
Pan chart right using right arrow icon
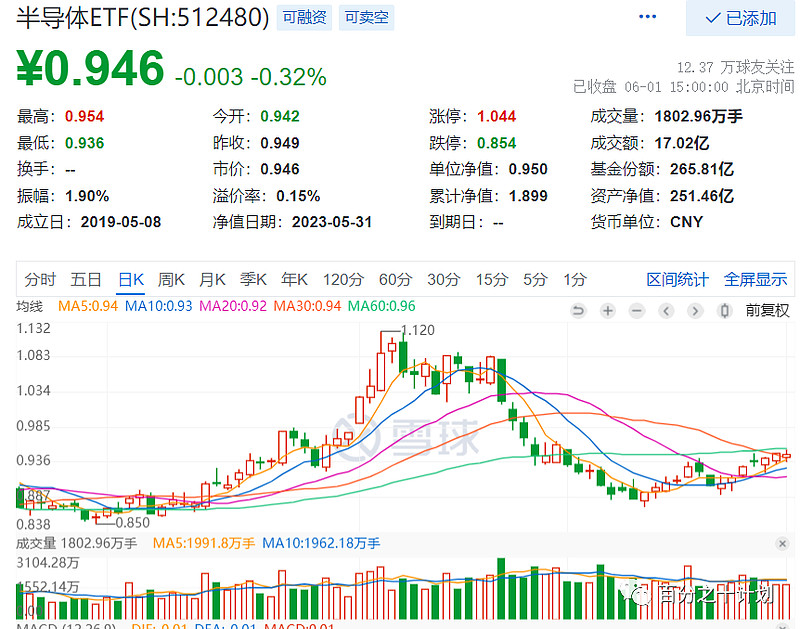coord(694,311)
